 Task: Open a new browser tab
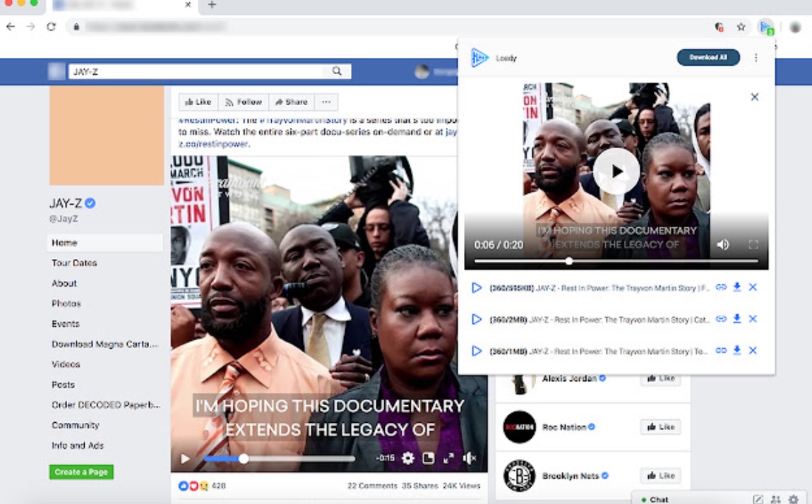click(212, 5)
